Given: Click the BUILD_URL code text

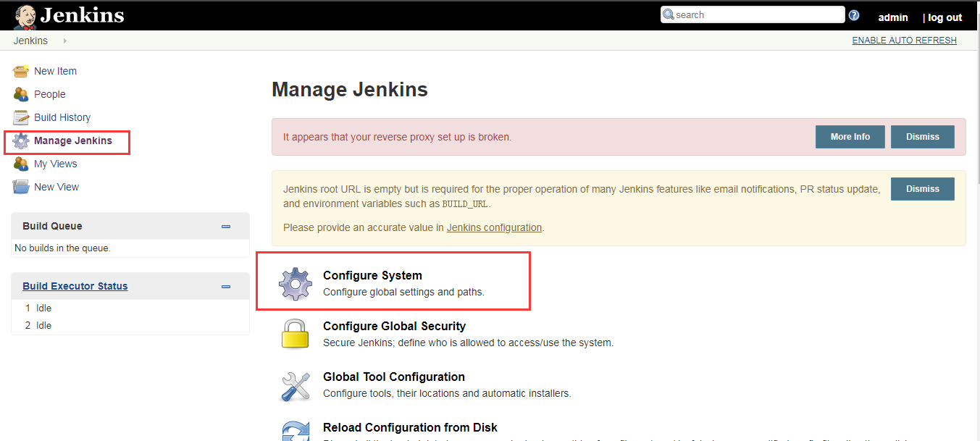Looking at the screenshot, I should point(464,204).
